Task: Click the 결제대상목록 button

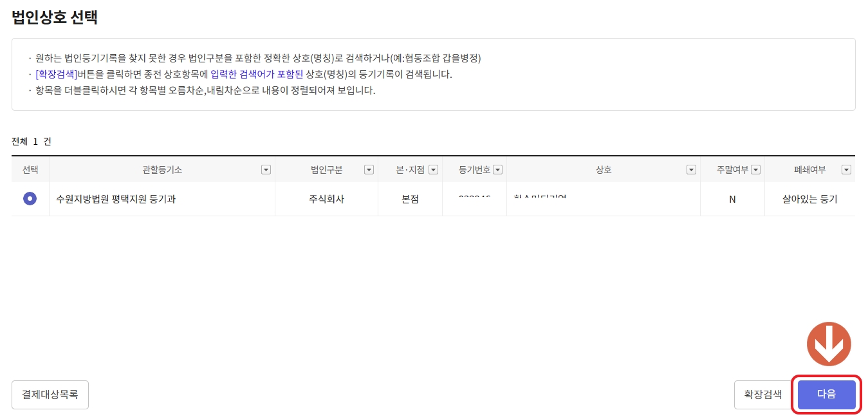Action: click(50, 395)
